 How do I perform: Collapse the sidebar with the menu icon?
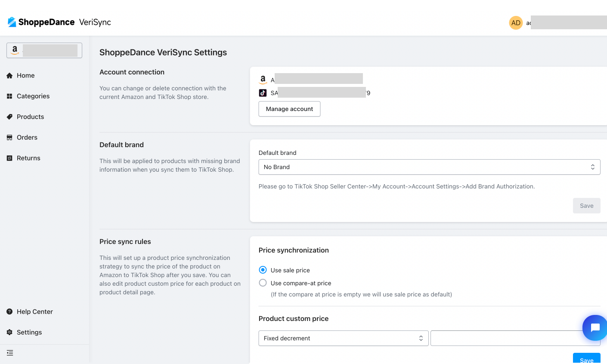[x=10, y=353]
